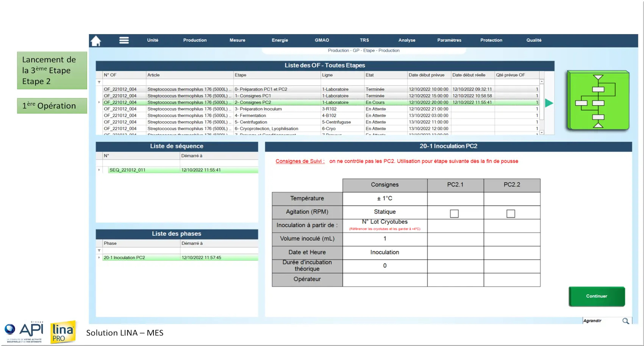Open the Mesure menu
644x346 pixels.
(238, 40)
